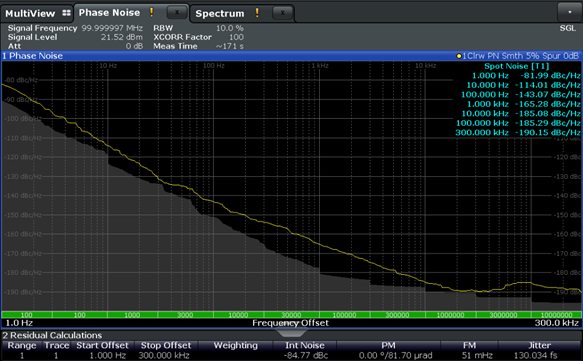Click the first green half-decade segment bar

pyautogui.click(x=27, y=315)
